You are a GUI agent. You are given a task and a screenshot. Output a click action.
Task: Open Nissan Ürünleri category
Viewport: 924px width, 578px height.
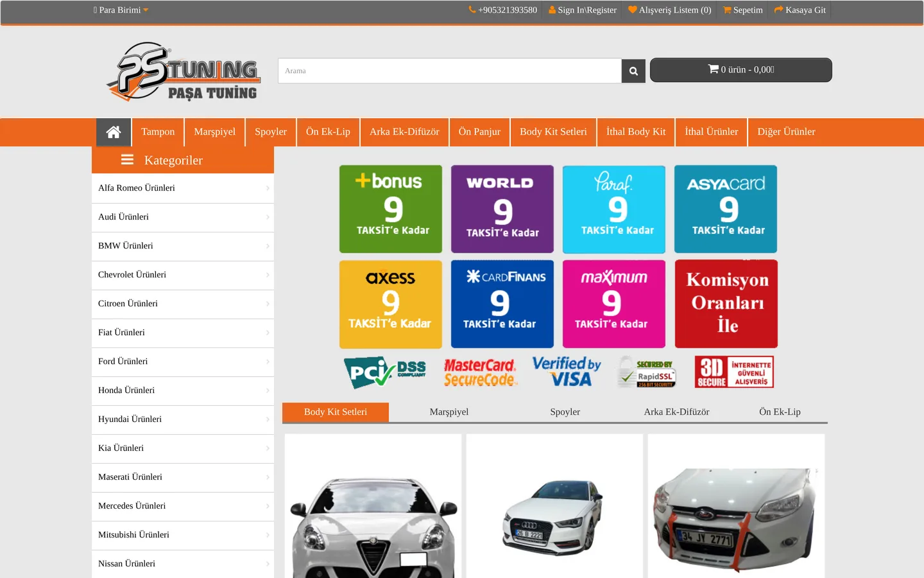coord(183,564)
